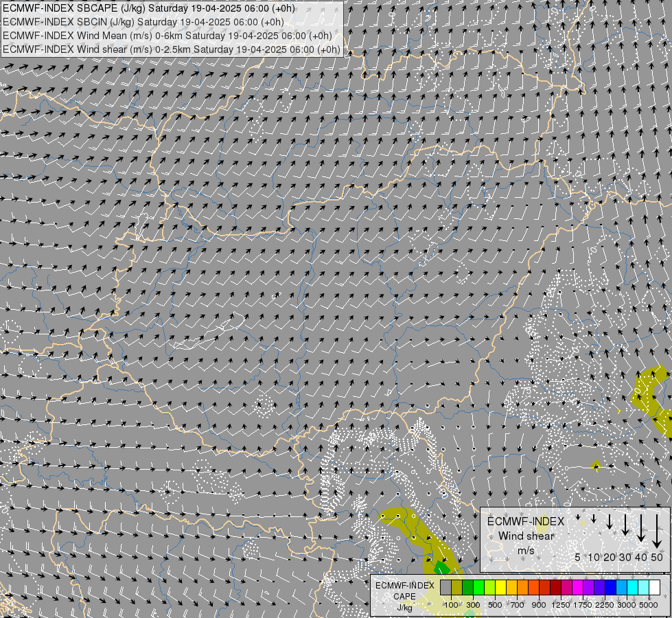672x618 pixels.
Task: Pick the pure yellow swatch in CAPE legend
Action: coord(501,588)
